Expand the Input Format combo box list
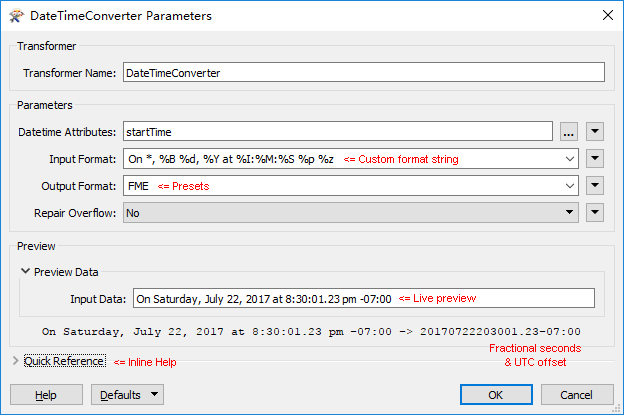The width and height of the screenshot is (624, 415). tap(569, 159)
